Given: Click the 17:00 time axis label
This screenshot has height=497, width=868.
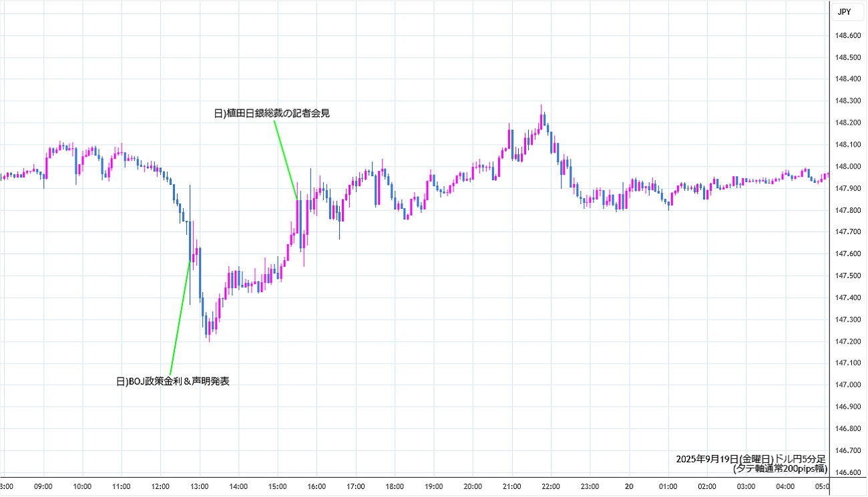Looking at the screenshot, I should (356, 486).
